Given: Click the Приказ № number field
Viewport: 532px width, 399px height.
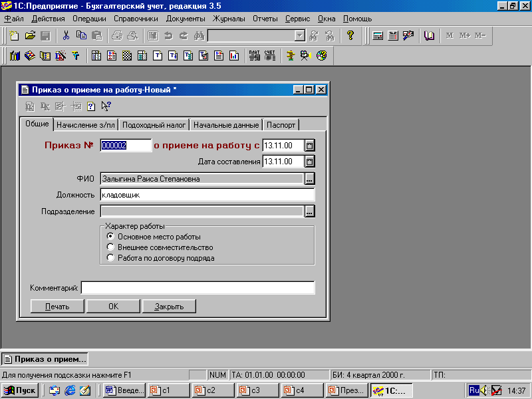Looking at the screenshot, I should click(126, 146).
